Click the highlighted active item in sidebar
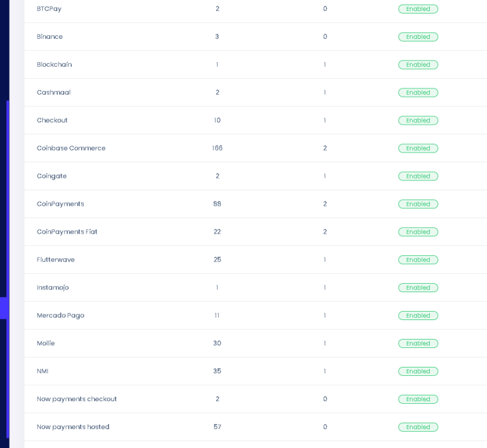The image size is (487, 448). tap(4, 308)
